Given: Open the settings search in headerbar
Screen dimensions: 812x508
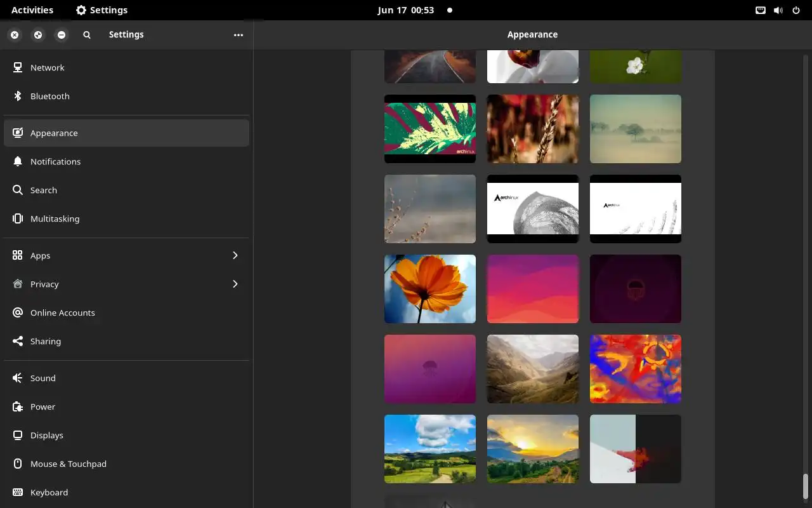Looking at the screenshot, I should click(87, 35).
